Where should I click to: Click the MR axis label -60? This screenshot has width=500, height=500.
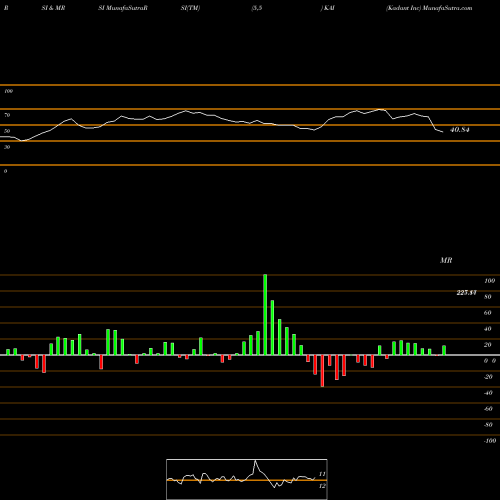[488, 409]
